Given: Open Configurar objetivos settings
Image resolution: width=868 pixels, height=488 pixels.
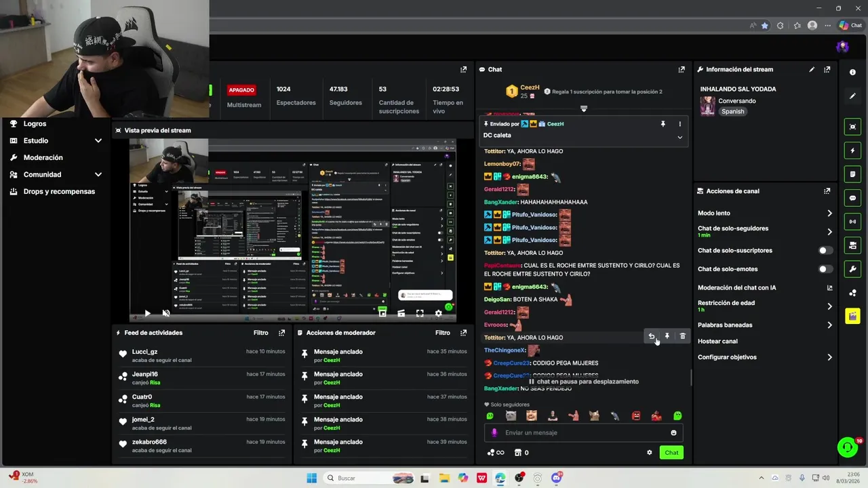Looking at the screenshot, I should click(765, 357).
